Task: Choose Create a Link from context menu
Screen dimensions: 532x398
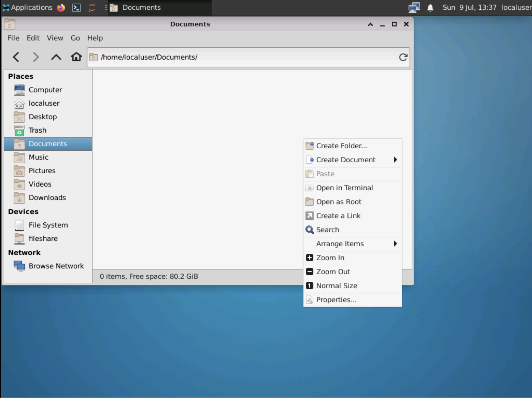Action: point(353,216)
